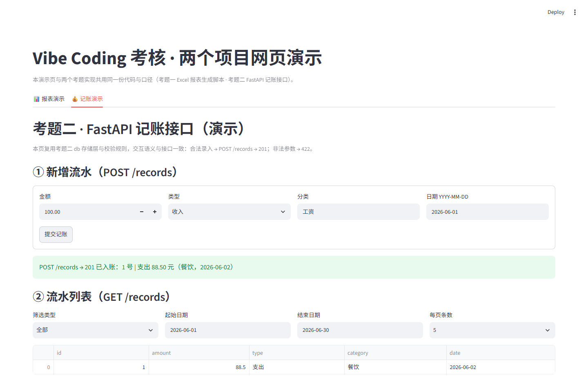Click the 起始日期 field with 2026-06-01
Viewport: 588px width, 376px height.
[x=228, y=330]
